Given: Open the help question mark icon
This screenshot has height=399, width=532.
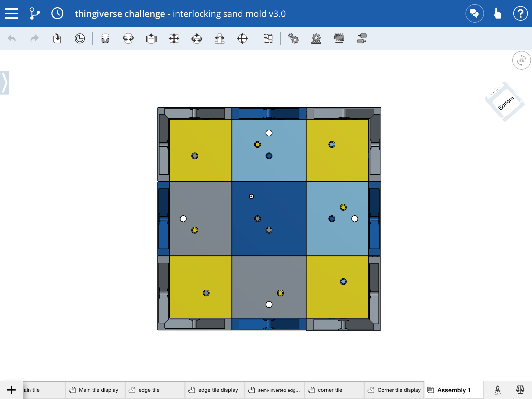Looking at the screenshot, I should point(520,14).
